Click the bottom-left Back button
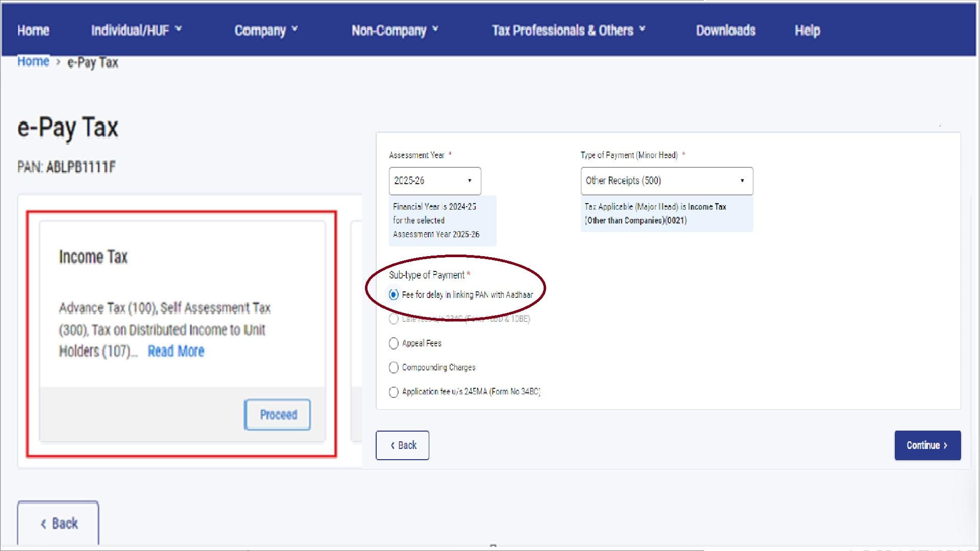 [58, 523]
